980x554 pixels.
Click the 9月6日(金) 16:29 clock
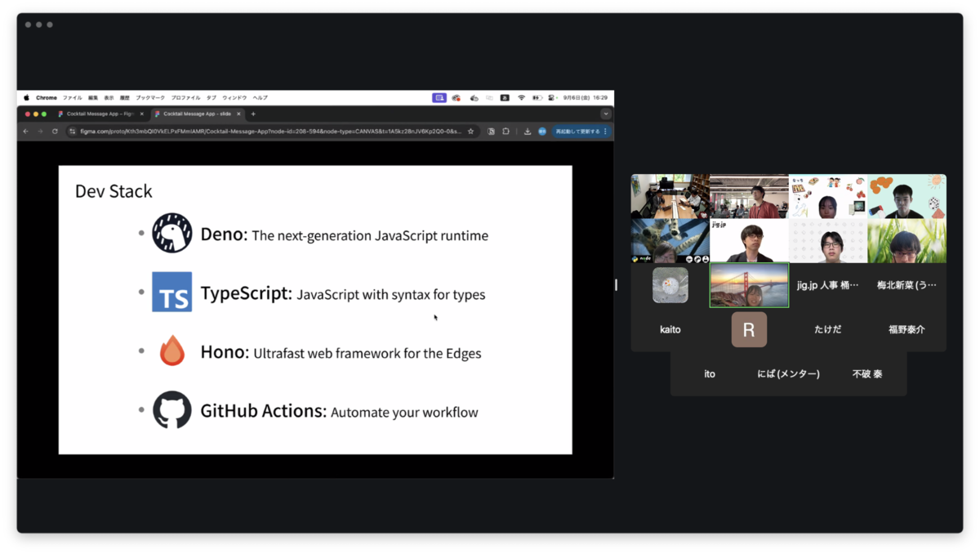[586, 97]
